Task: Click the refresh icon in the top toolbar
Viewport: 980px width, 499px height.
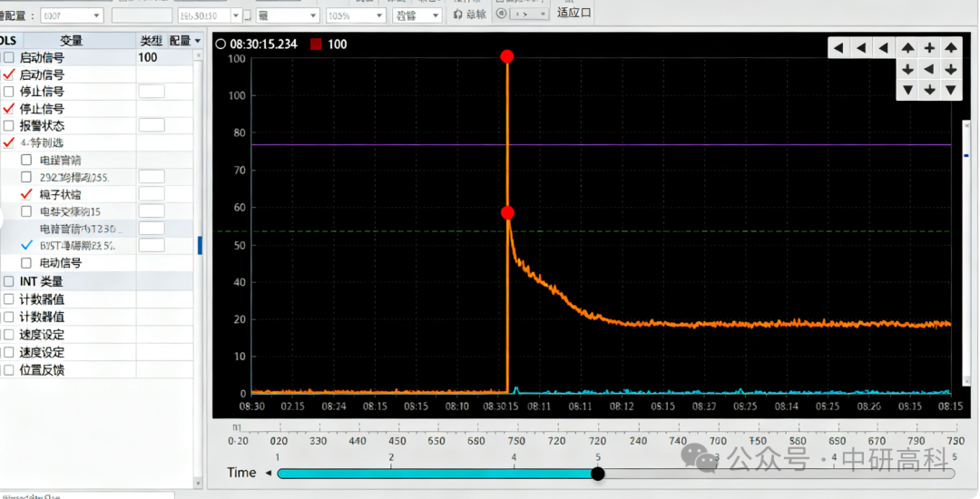Action: 457,14
